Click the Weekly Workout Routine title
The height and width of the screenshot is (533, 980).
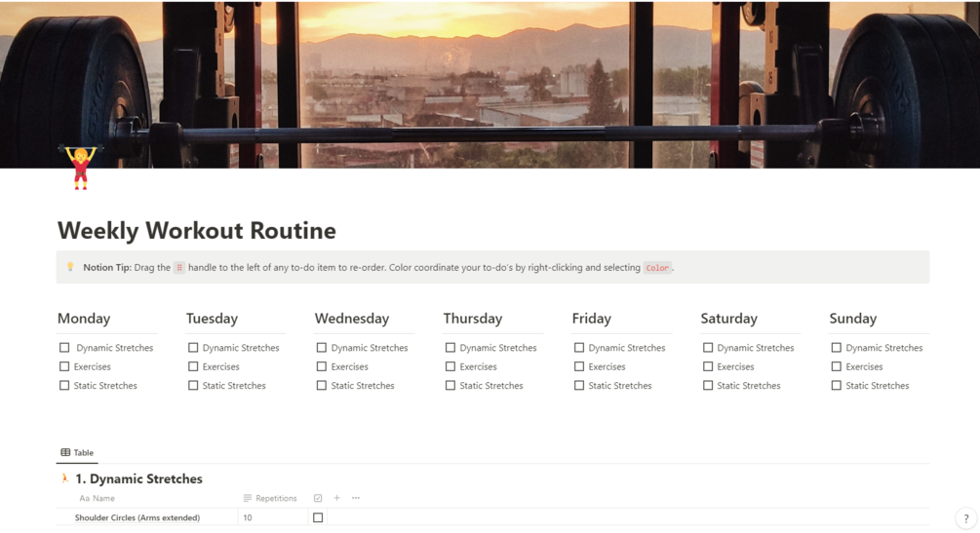tap(197, 231)
